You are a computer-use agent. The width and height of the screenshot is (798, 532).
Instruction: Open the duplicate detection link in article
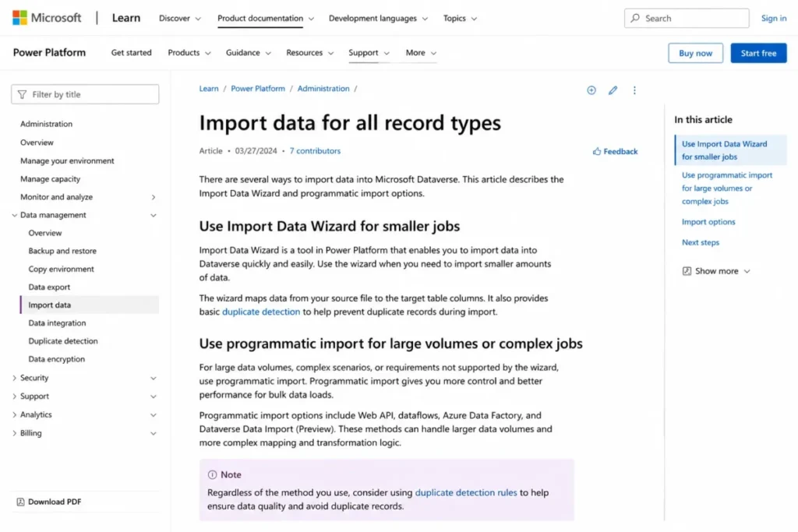[261, 312]
